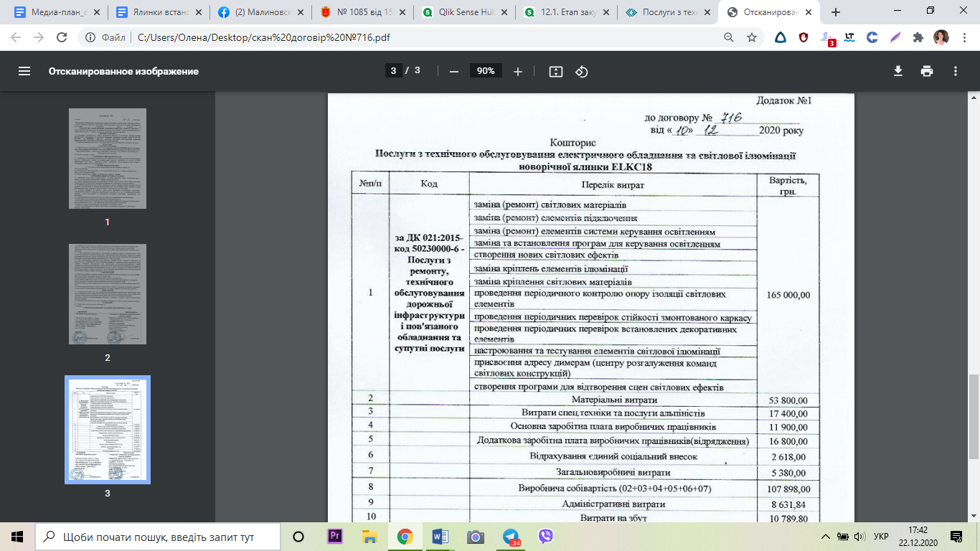Open the Windows Start menu

click(17, 536)
